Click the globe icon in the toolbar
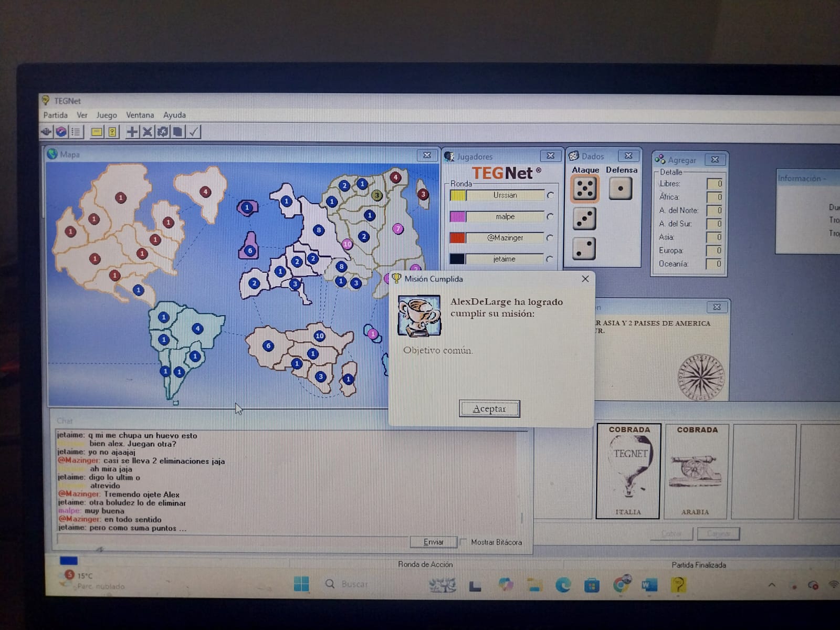840x630 pixels. pyautogui.click(x=61, y=132)
